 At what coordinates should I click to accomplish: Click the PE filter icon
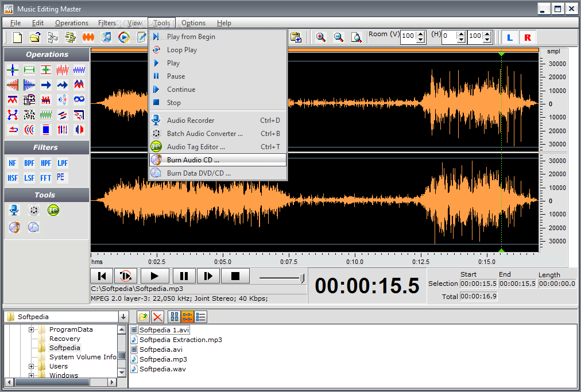[61, 177]
